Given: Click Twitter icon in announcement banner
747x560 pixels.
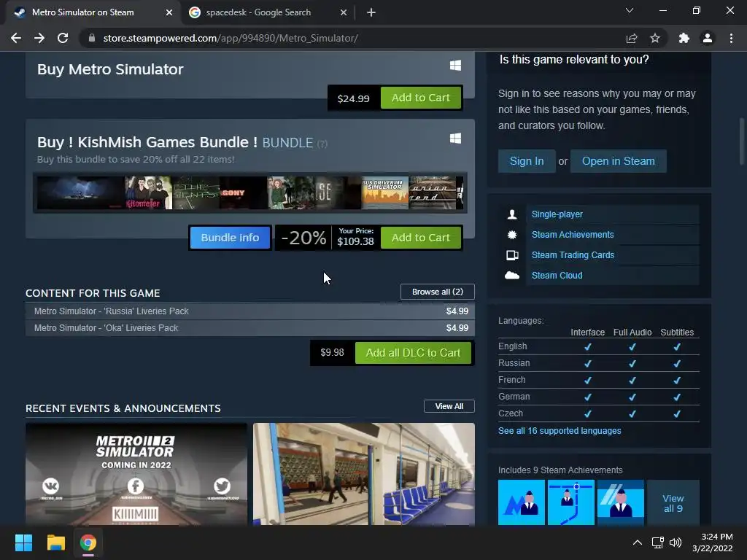Looking at the screenshot, I should [222, 486].
